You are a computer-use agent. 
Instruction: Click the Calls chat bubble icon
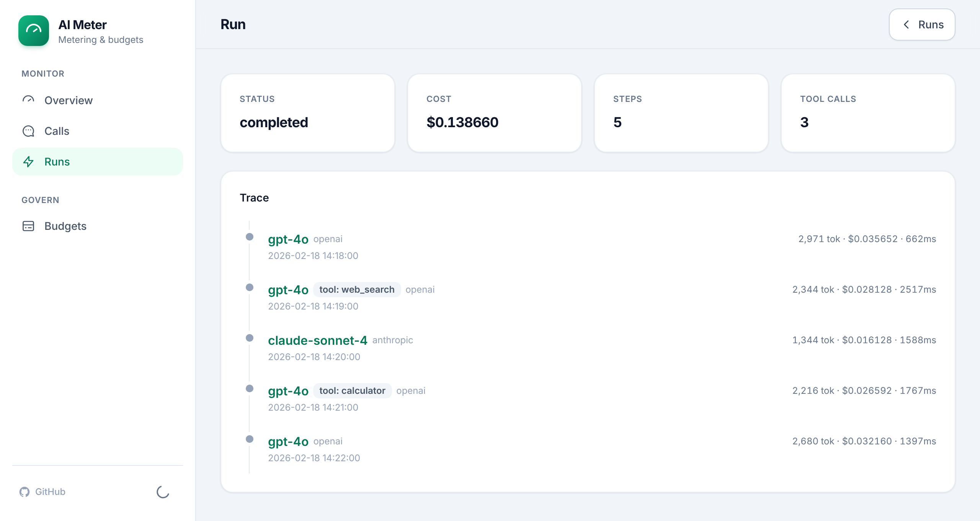click(x=28, y=131)
